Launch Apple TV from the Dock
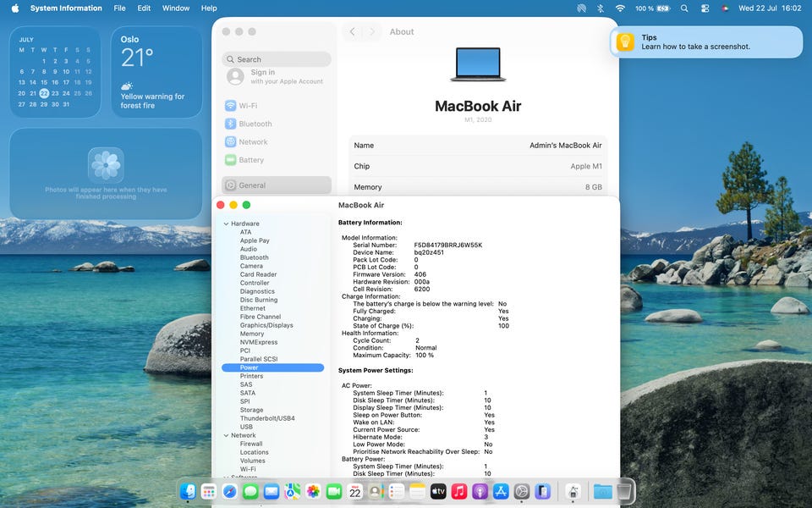812x508 pixels. click(438, 491)
